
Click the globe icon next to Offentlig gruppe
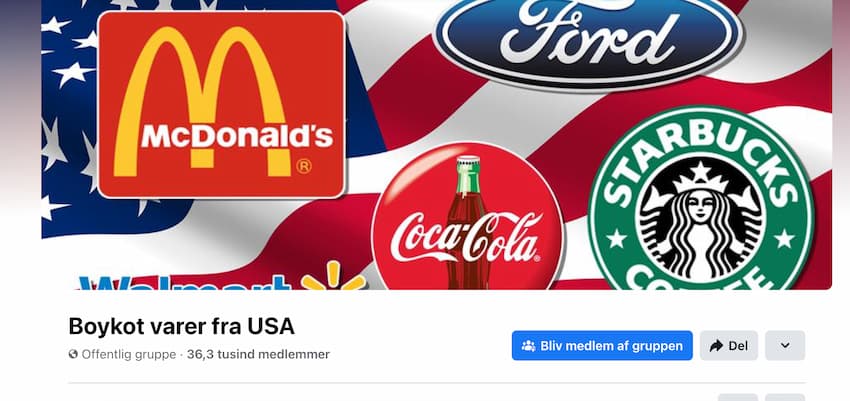[x=73, y=354]
